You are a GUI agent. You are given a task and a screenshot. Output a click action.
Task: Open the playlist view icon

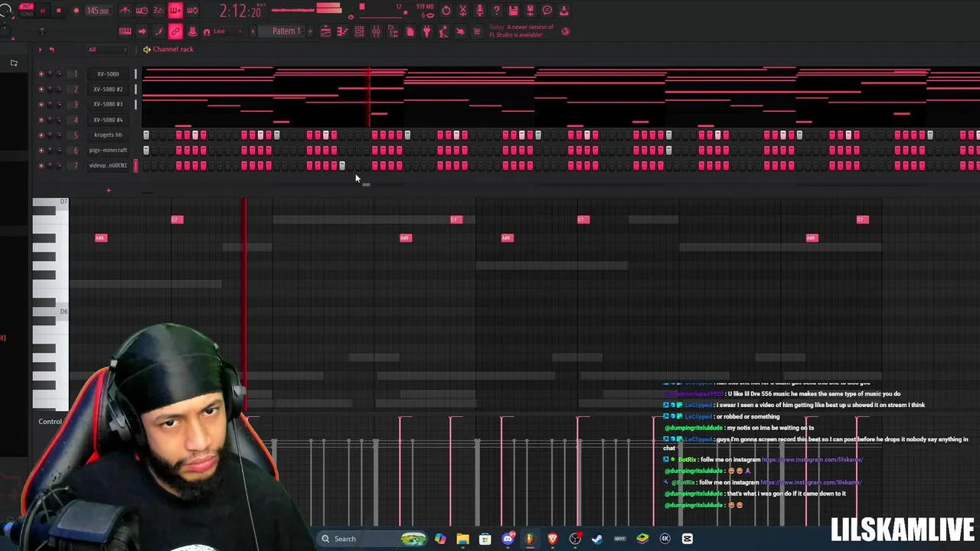click(325, 31)
